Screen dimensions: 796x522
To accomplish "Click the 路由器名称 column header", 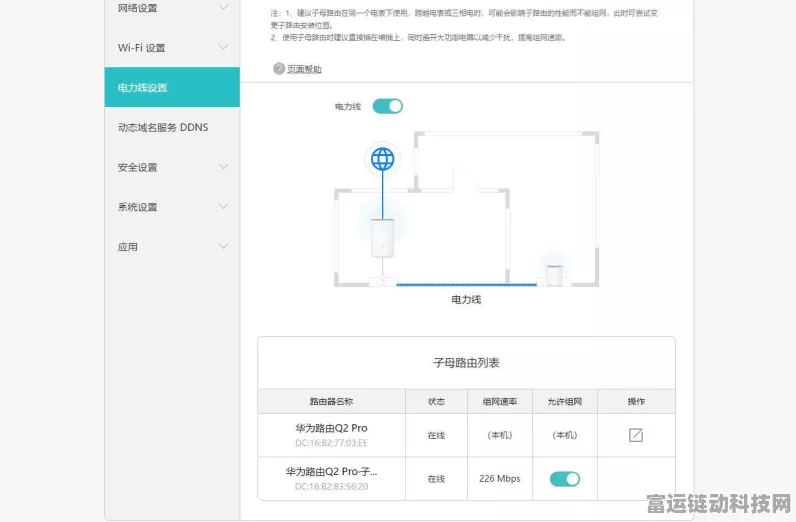I will pyautogui.click(x=331, y=402).
